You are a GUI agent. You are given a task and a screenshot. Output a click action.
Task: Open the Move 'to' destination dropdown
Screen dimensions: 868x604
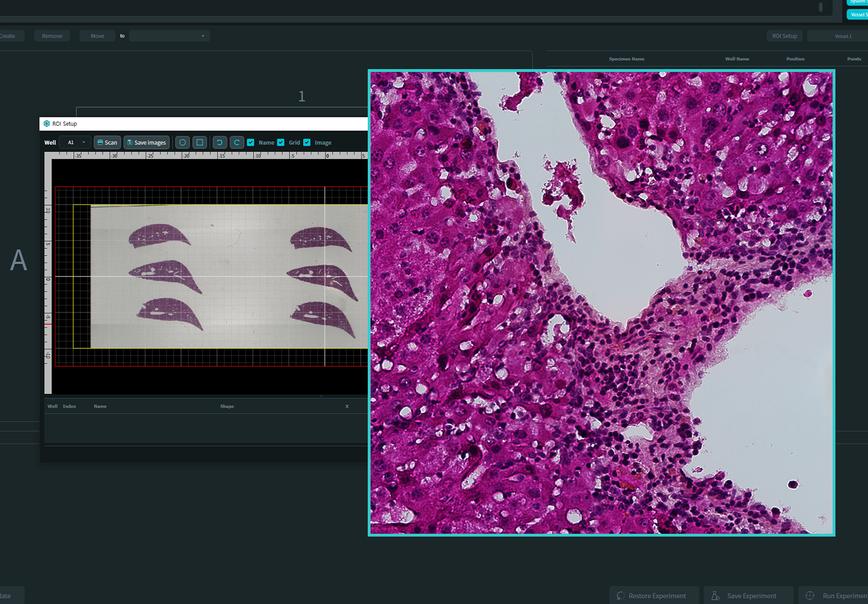[x=170, y=36]
